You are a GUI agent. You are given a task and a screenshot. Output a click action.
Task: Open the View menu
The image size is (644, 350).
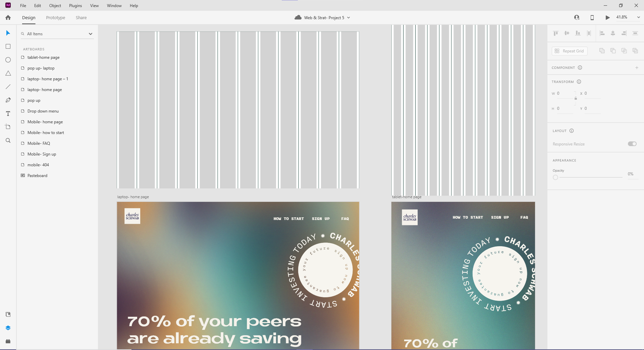pos(94,6)
